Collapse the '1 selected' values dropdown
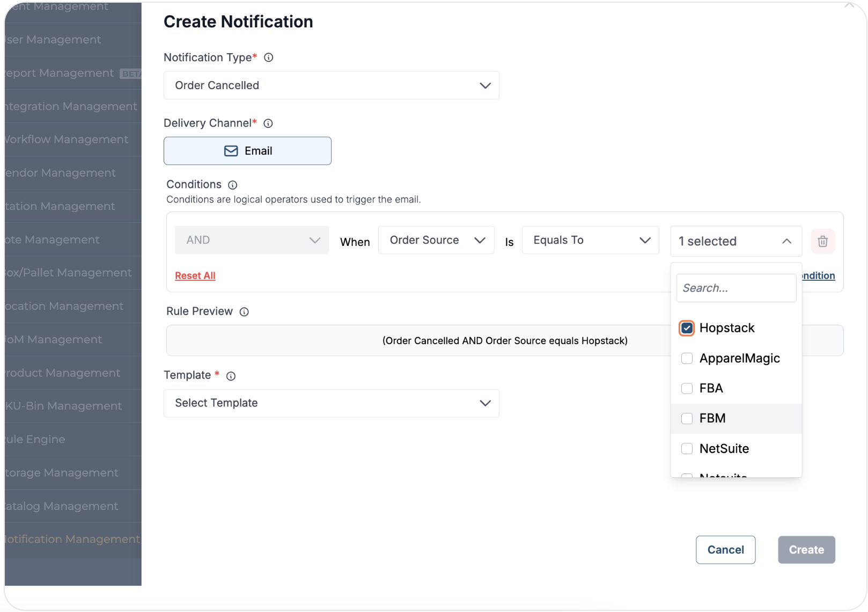Image resolution: width=868 pixels, height=612 pixels. click(735, 242)
